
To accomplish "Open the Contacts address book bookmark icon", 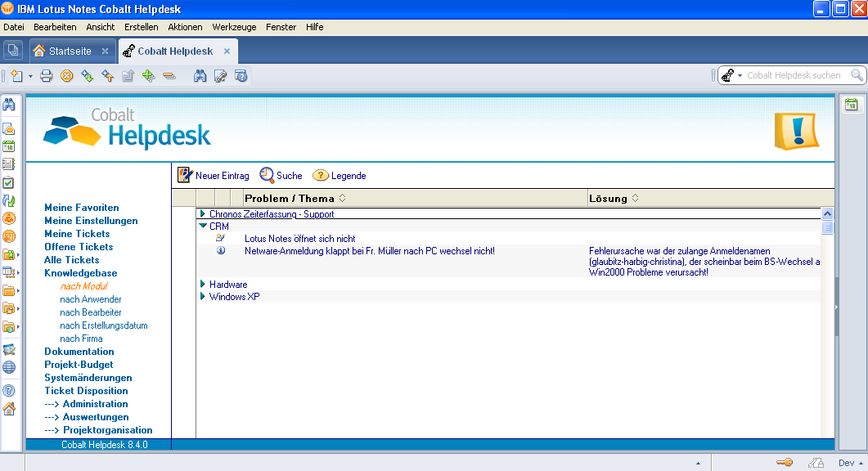I will point(9,164).
